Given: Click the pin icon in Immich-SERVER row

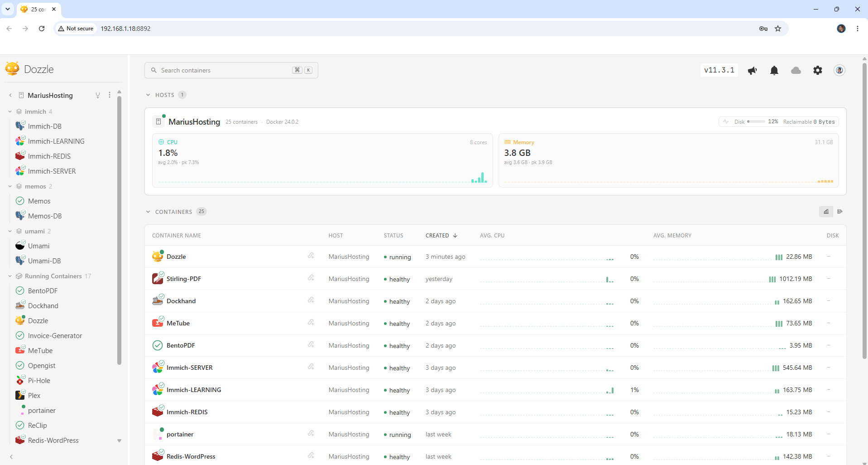Looking at the screenshot, I should pyautogui.click(x=311, y=367).
